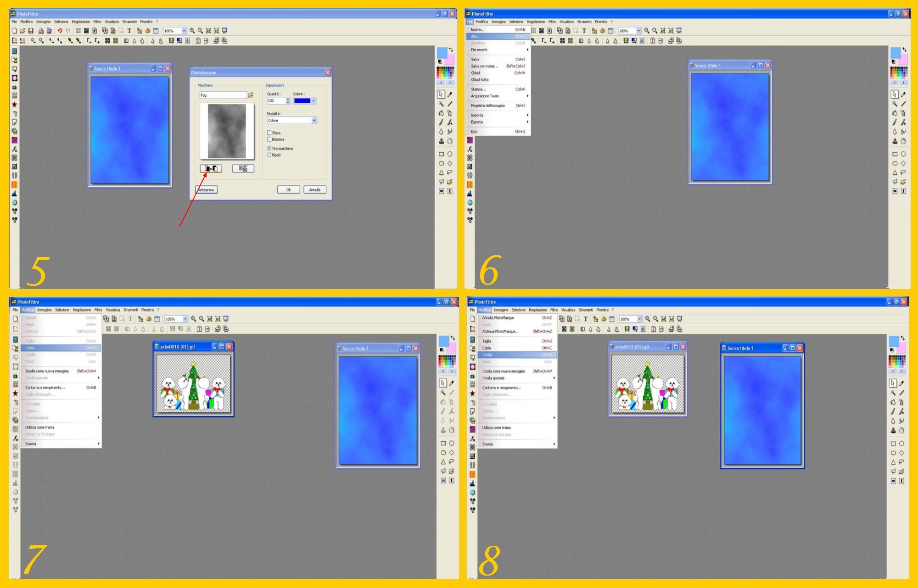This screenshot has height=588, width=918.
Task: Click the invert mask button in PhotoMasque dialog
Action: click(211, 169)
